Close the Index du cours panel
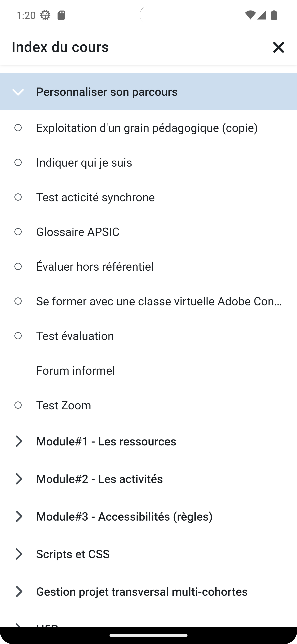The width and height of the screenshot is (297, 644). click(278, 47)
